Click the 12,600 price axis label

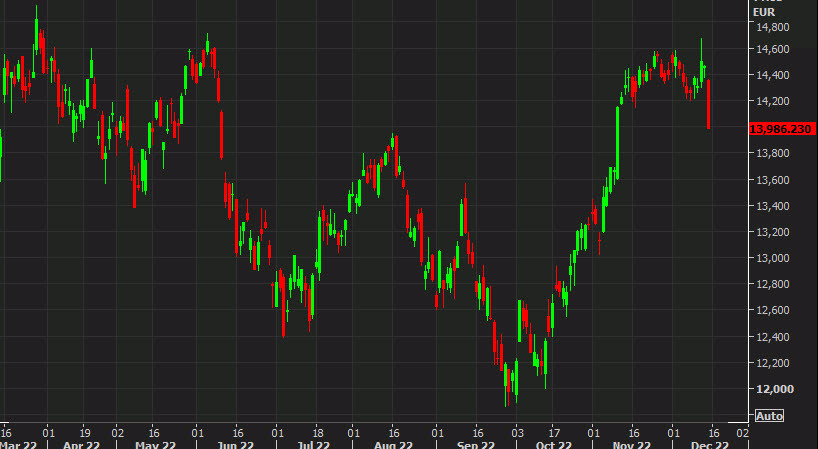coord(773,310)
